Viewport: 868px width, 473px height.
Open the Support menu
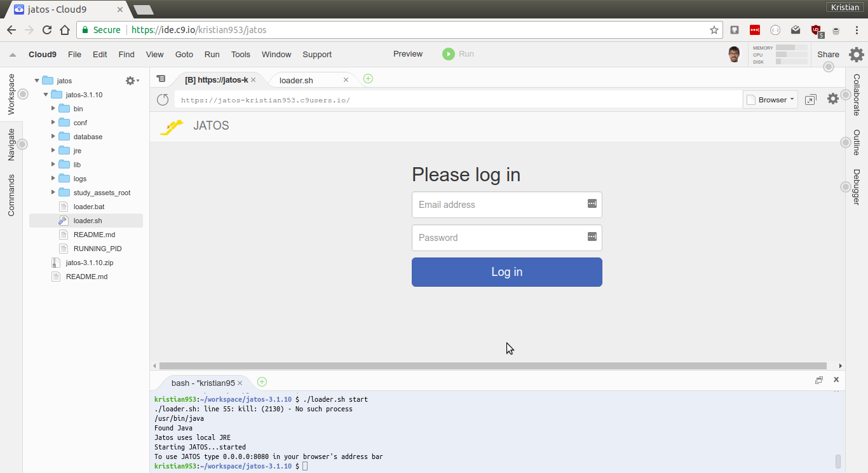tap(317, 55)
